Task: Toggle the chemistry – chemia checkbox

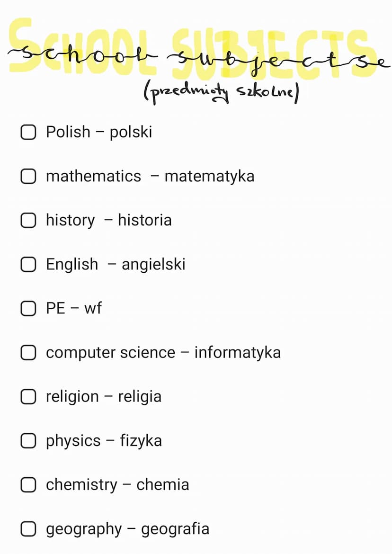Action: point(28,485)
